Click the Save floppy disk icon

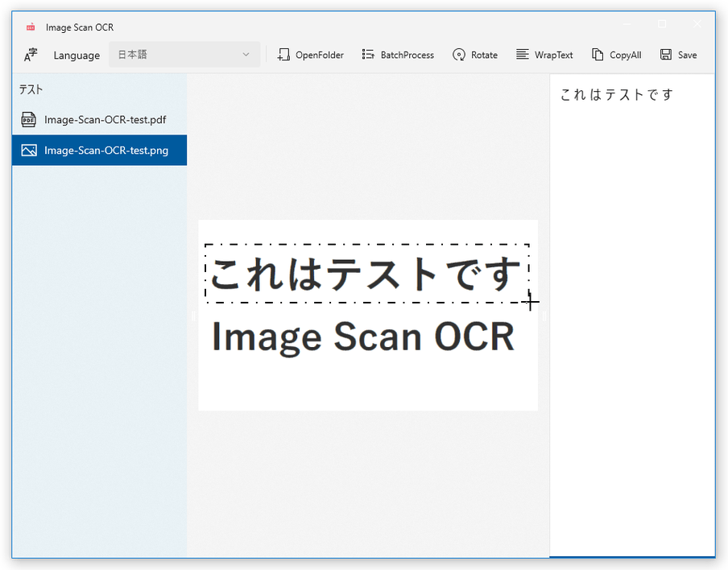(666, 55)
